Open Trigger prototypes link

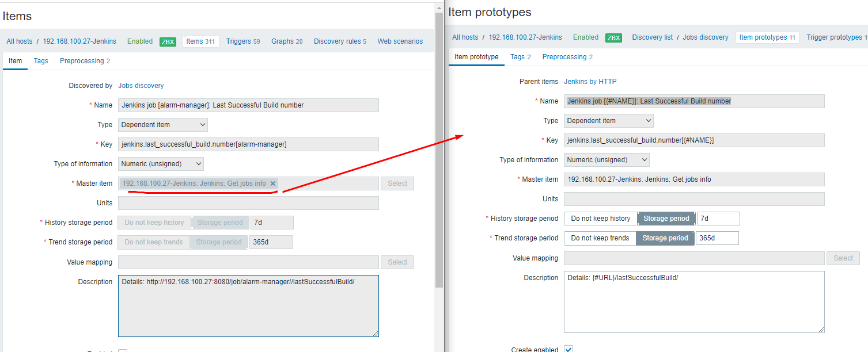[x=836, y=37]
